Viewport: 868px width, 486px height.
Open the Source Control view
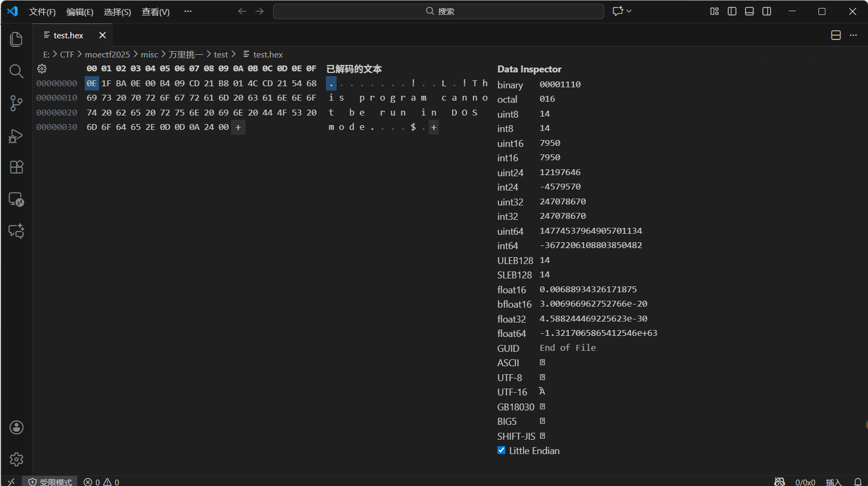(16, 103)
